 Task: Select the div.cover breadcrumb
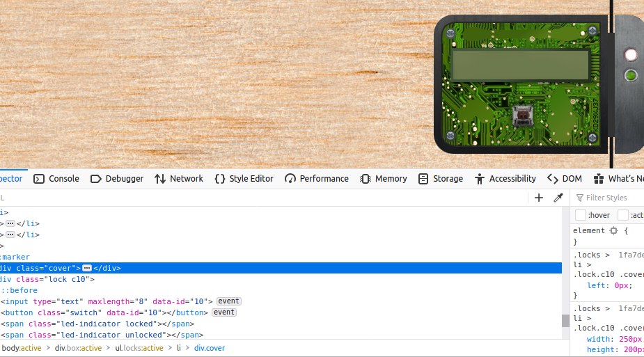tap(210, 348)
